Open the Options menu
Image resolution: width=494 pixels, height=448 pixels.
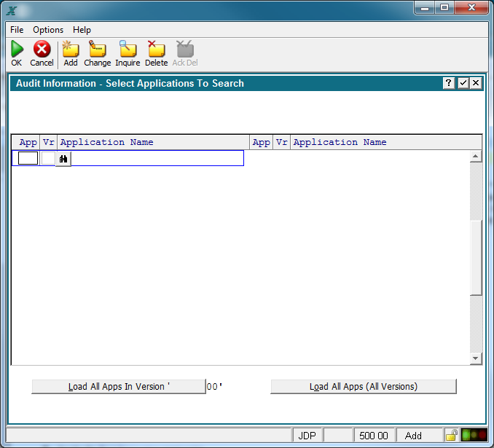(x=48, y=30)
